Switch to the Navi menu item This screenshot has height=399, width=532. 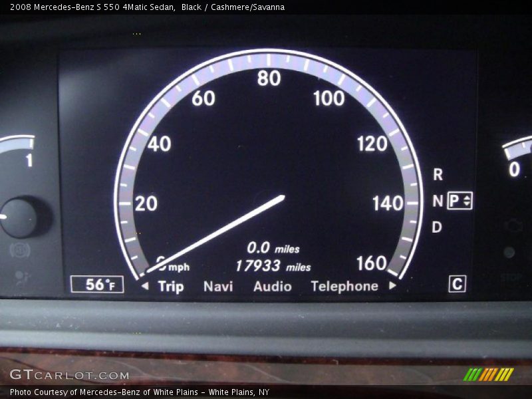pyautogui.click(x=219, y=287)
